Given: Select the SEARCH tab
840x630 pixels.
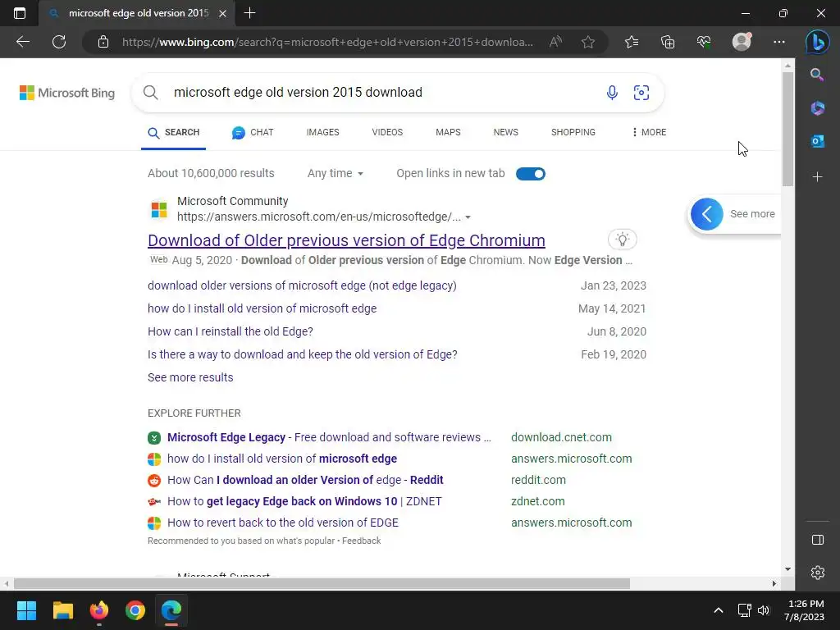Looking at the screenshot, I should pyautogui.click(x=174, y=132).
